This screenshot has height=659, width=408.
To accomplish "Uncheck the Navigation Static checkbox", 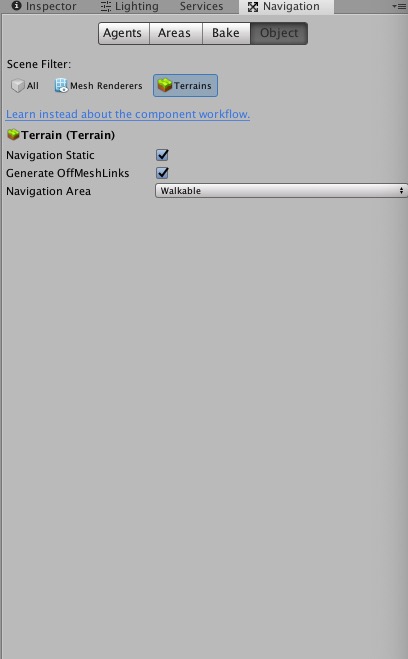I will point(162,155).
